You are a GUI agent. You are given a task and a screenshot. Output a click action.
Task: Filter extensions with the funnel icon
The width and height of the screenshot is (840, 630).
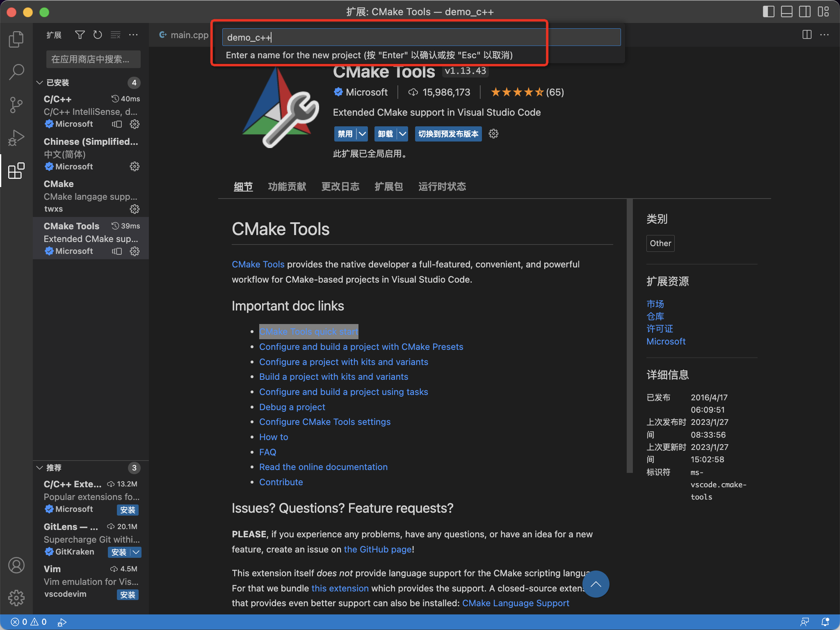80,35
